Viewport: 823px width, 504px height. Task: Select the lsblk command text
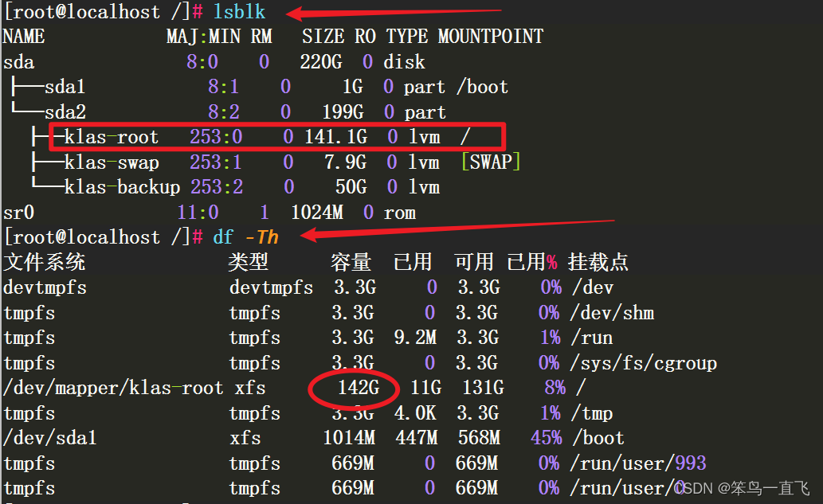pyautogui.click(x=239, y=11)
